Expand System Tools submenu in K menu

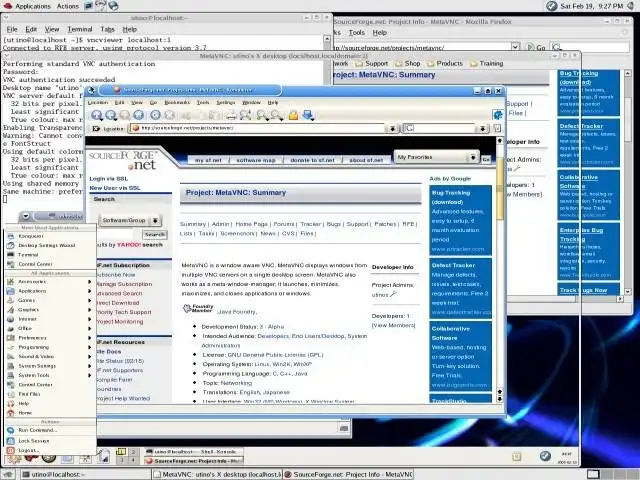click(49, 376)
